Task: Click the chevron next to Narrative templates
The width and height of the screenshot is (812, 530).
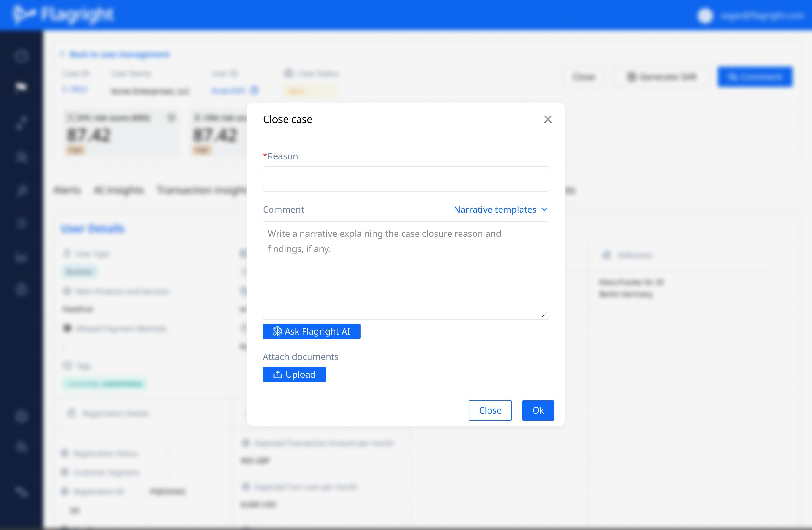Action: (544, 209)
